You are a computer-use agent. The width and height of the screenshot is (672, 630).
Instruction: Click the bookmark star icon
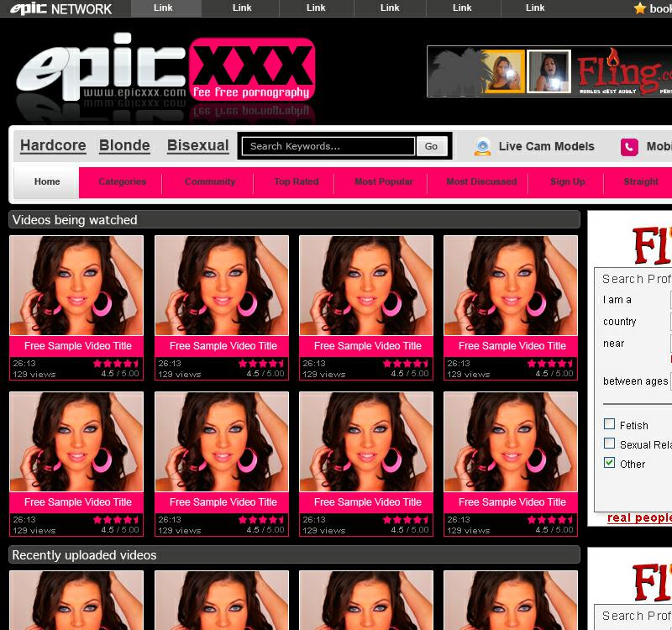[x=640, y=8]
